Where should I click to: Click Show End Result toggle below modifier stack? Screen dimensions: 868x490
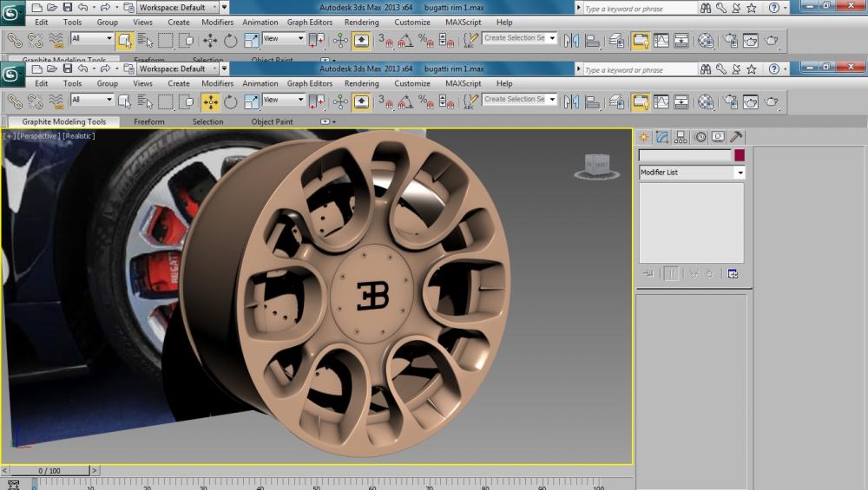[x=671, y=274]
